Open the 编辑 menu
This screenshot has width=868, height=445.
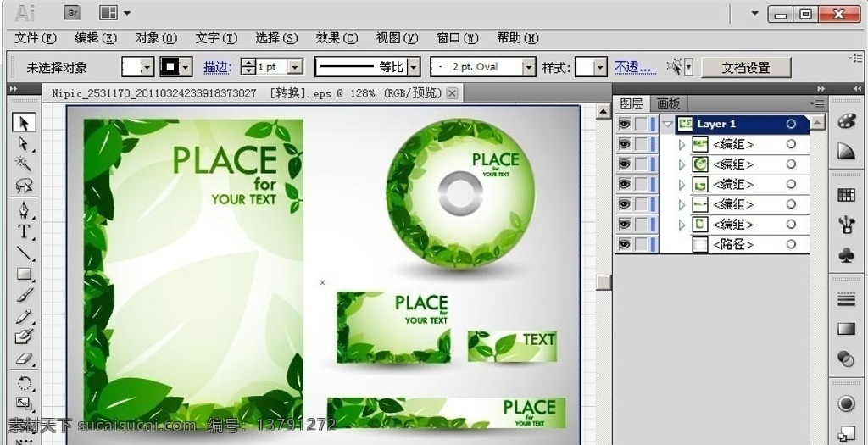[x=96, y=37]
